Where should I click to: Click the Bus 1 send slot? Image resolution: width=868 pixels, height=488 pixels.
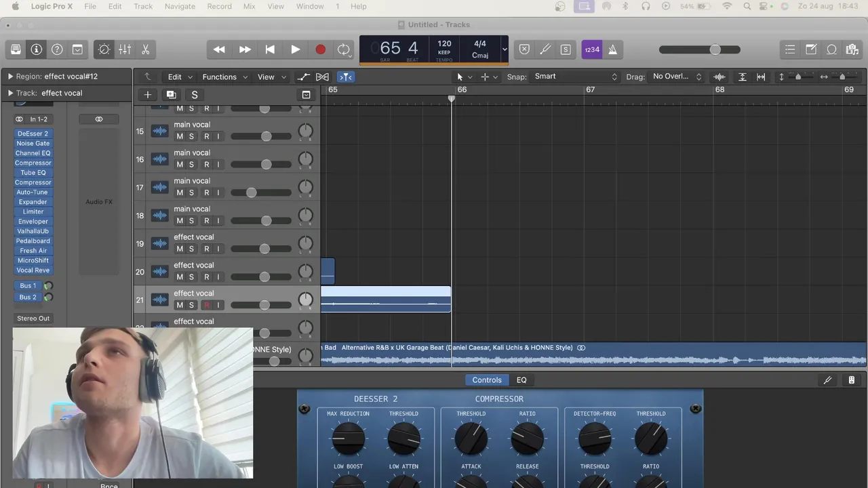(28, 286)
